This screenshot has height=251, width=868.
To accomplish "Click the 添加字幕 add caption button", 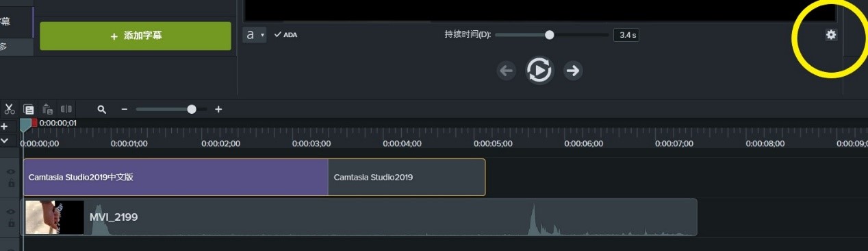I will coord(136,36).
